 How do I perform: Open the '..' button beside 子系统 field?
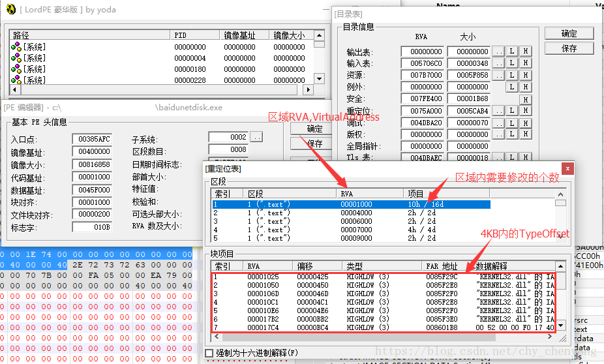pyautogui.click(x=256, y=137)
